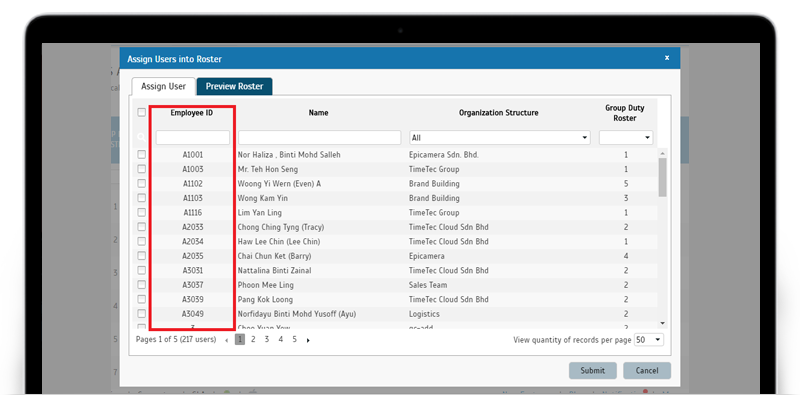Click scrollbar down arrow in user table
Image resolution: width=800 pixels, height=395 pixels.
tap(662, 323)
